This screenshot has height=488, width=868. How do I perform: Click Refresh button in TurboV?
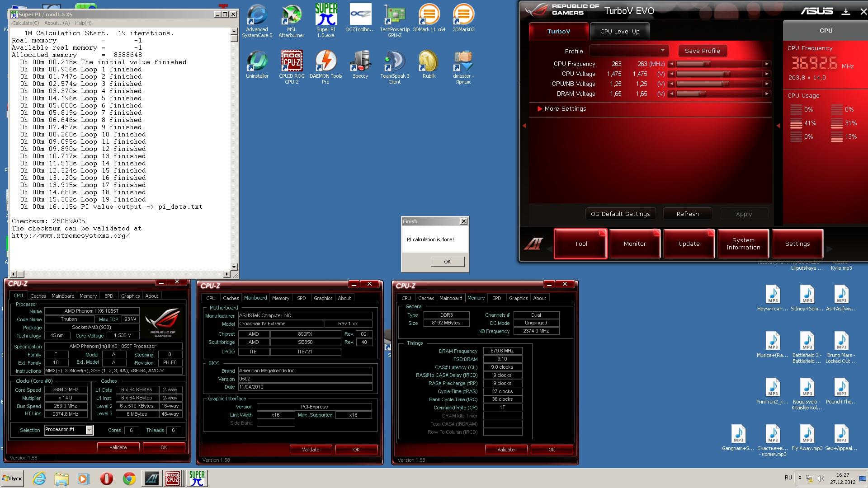click(x=688, y=214)
